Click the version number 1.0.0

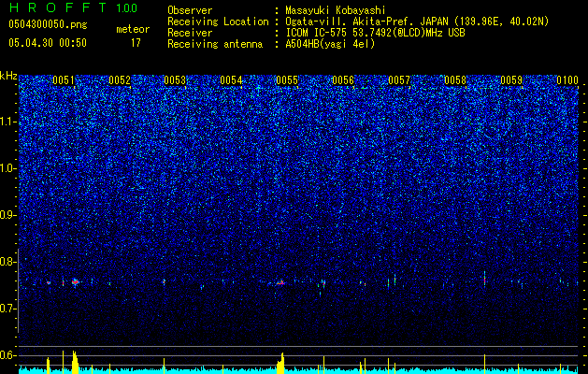pyautogui.click(x=127, y=7)
